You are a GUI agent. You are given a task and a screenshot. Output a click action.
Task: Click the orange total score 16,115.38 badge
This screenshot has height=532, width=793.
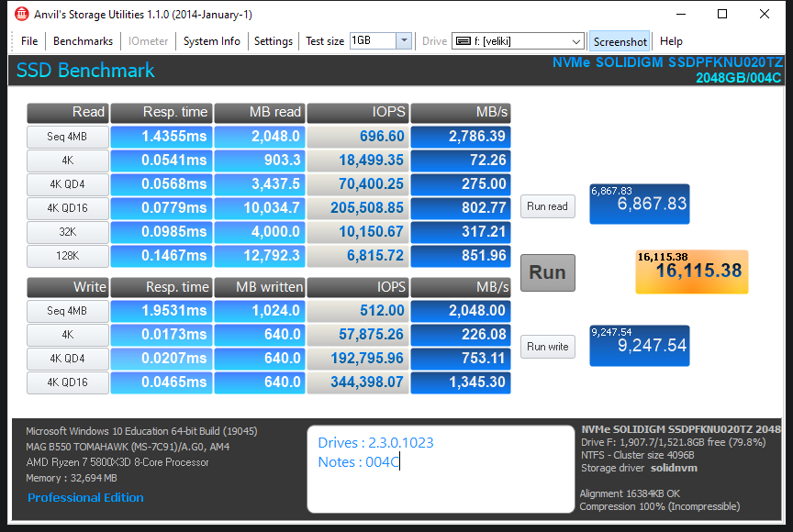tap(691, 272)
